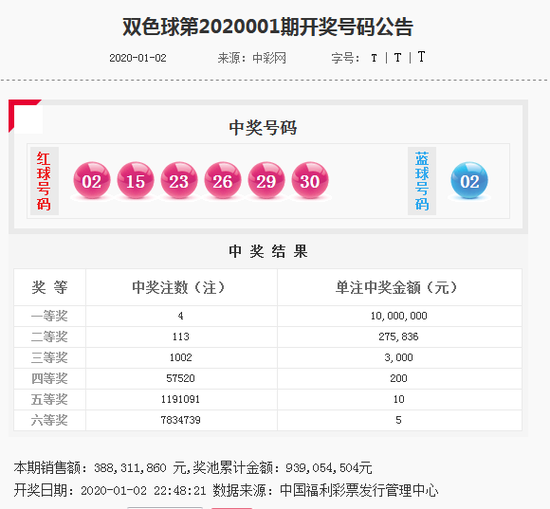
Task: Click the page title 双色球第2020001期开奖号码公告
Action: click(268, 27)
